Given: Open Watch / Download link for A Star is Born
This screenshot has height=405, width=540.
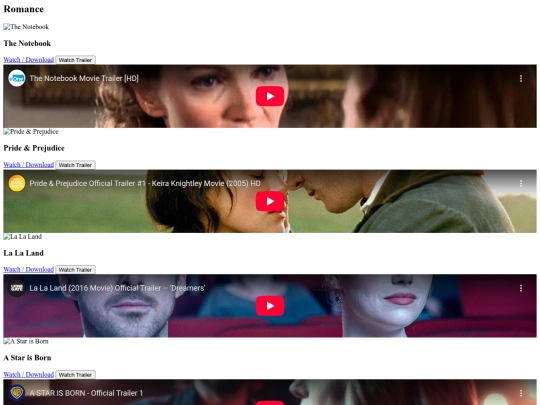Looking at the screenshot, I should (29, 374).
